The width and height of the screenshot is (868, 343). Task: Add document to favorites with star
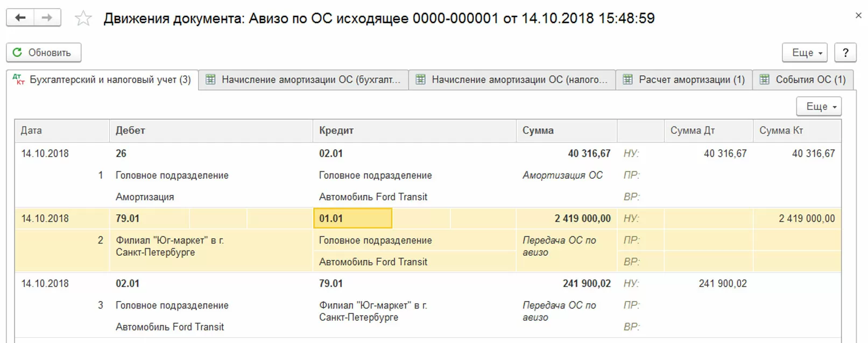tap(83, 18)
